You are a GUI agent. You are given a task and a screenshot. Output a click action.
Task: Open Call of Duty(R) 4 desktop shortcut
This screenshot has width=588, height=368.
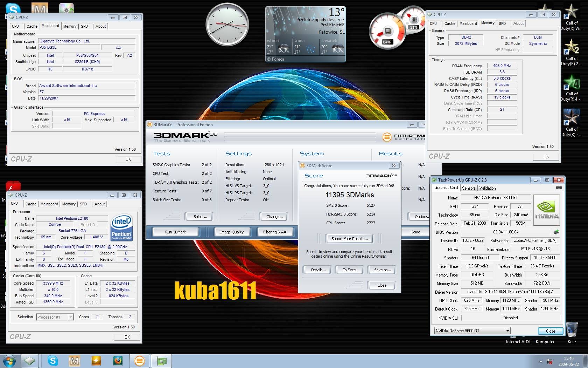coord(572,87)
